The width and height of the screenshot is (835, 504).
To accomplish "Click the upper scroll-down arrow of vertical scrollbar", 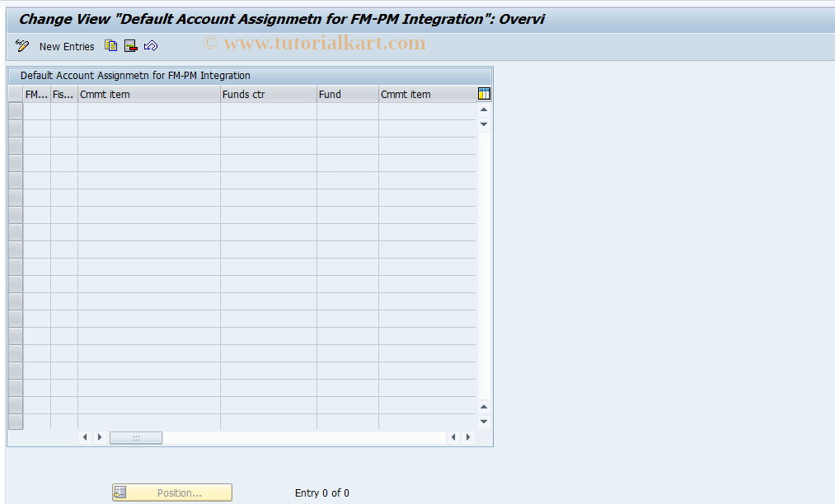I will (484, 124).
